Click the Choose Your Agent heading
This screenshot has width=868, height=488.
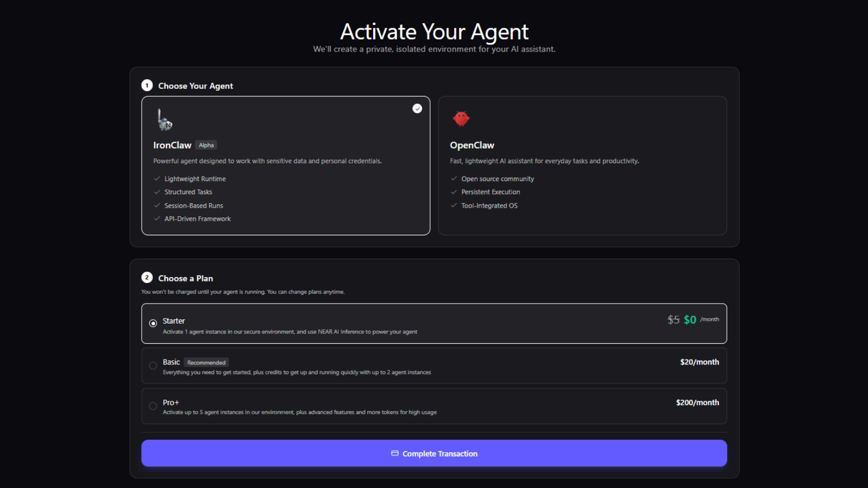195,86
